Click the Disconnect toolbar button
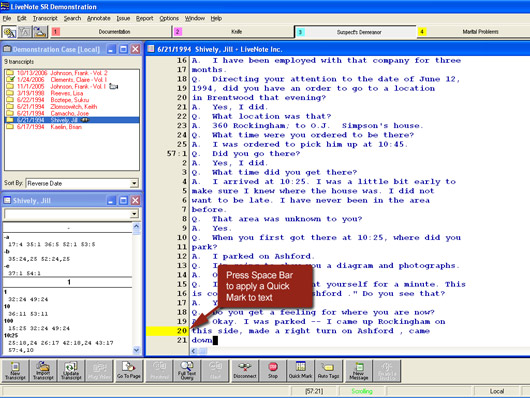This screenshot has height=398, width=530. coord(245,371)
